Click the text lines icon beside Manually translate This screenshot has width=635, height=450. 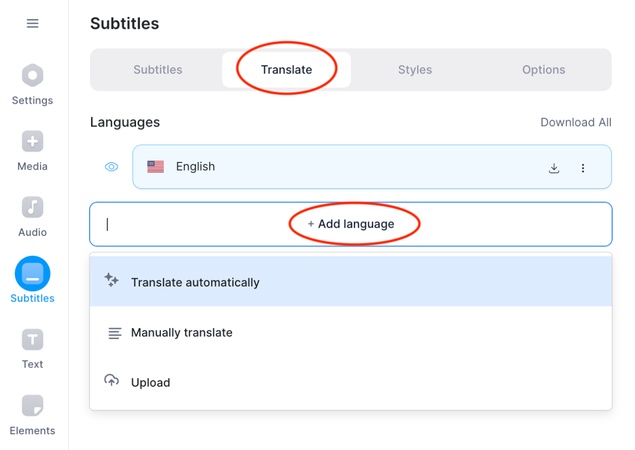(115, 333)
